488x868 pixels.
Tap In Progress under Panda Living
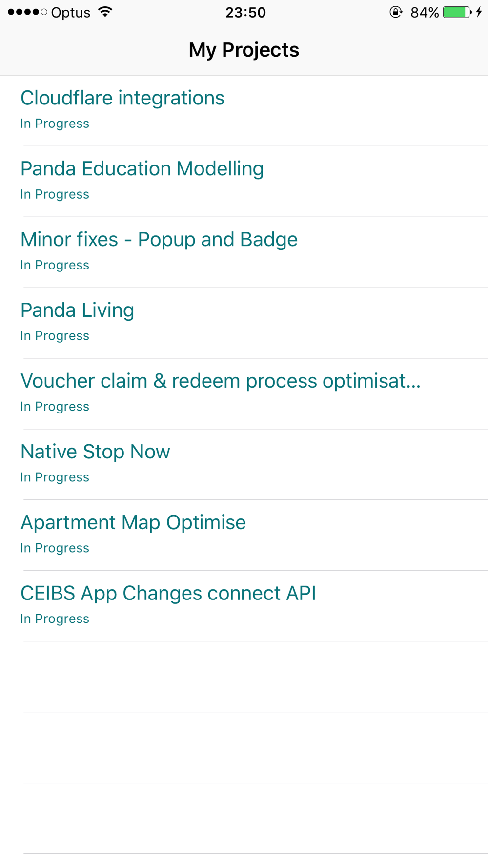pyautogui.click(x=55, y=336)
